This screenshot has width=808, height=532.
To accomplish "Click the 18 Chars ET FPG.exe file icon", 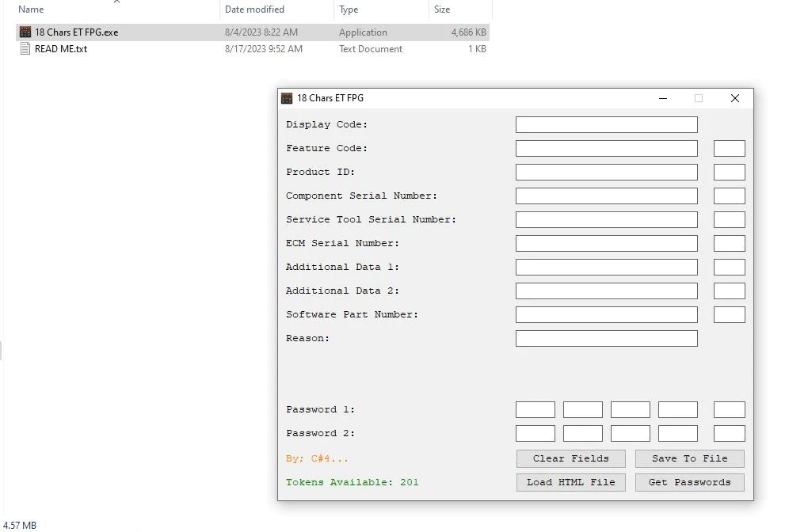I will click(25, 32).
